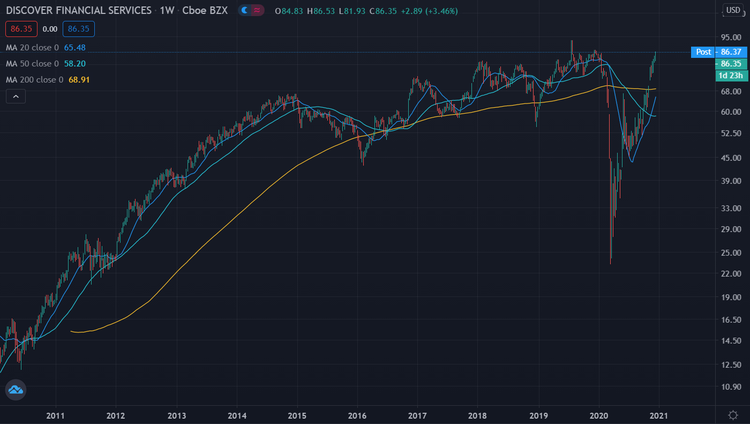Click the Discover Financial Services symbol title
The width and height of the screenshot is (750, 424).
coord(78,10)
